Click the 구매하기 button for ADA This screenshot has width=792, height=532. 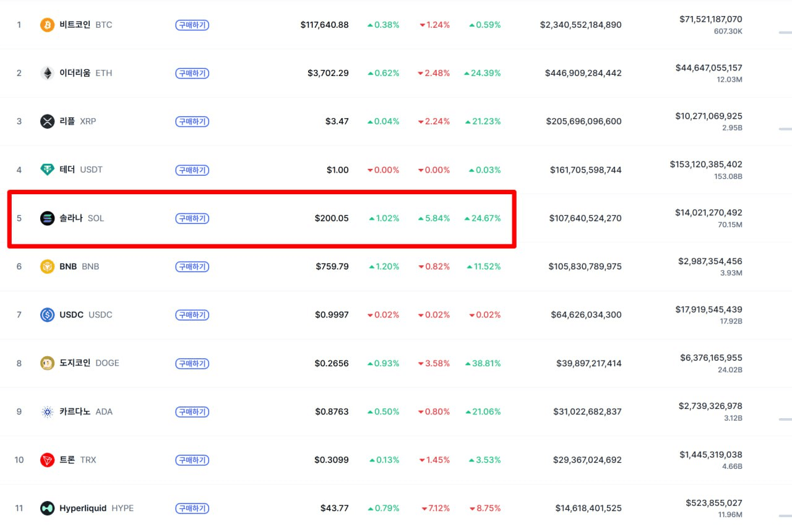[x=192, y=412]
